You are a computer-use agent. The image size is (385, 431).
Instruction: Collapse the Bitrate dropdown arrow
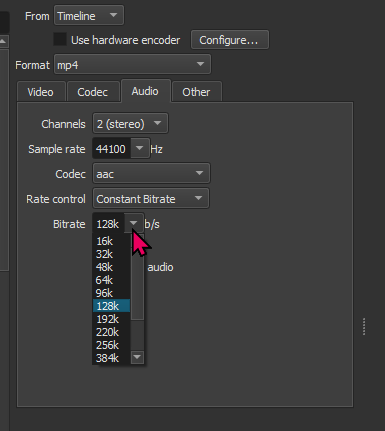click(134, 223)
